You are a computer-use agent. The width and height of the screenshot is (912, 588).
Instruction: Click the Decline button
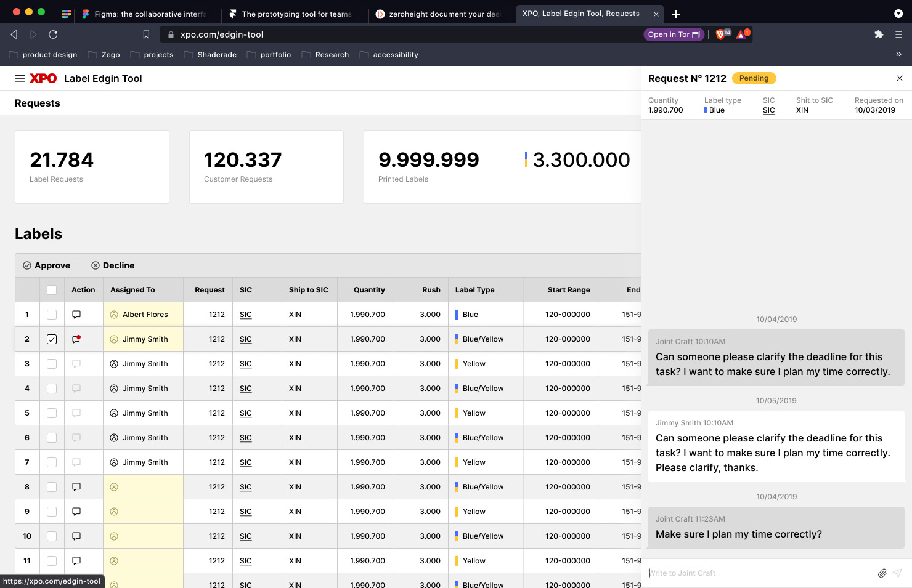(113, 265)
